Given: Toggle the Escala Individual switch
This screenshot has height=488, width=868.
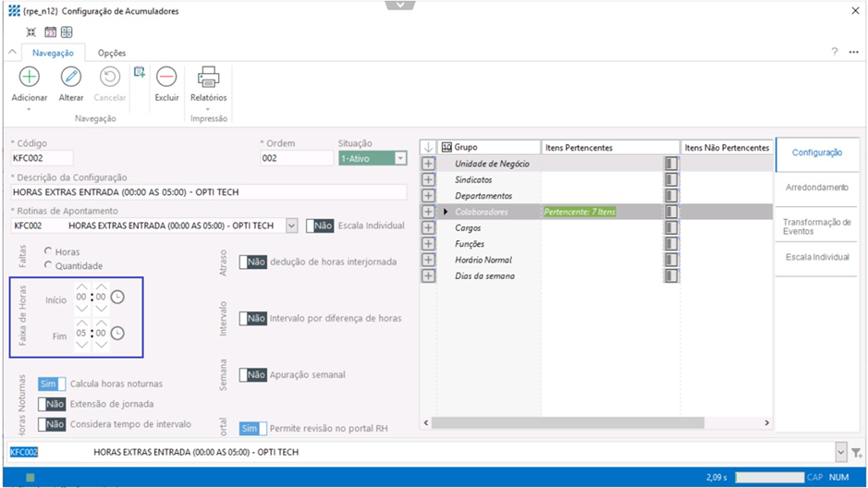Looking at the screenshot, I should [x=320, y=226].
